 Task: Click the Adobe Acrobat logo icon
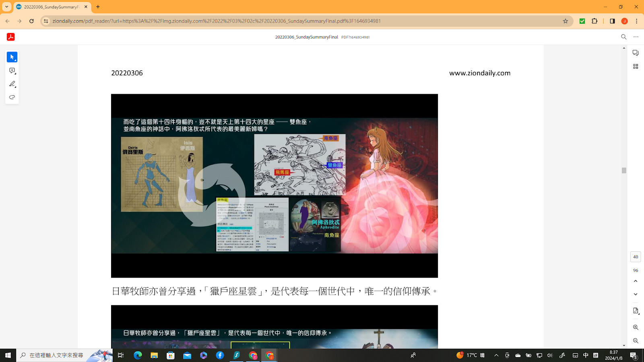click(11, 37)
